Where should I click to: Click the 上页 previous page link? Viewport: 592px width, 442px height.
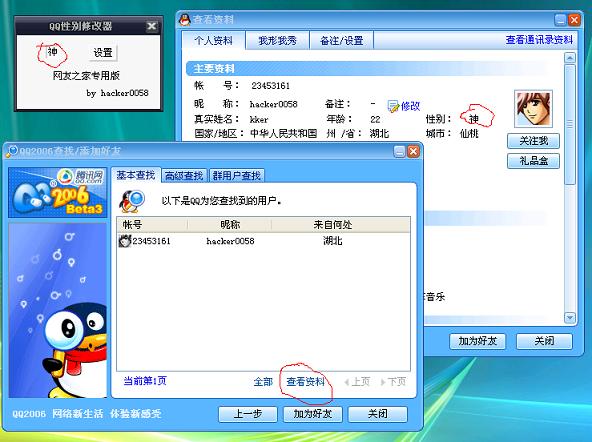pyautogui.click(x=357, y=382)
